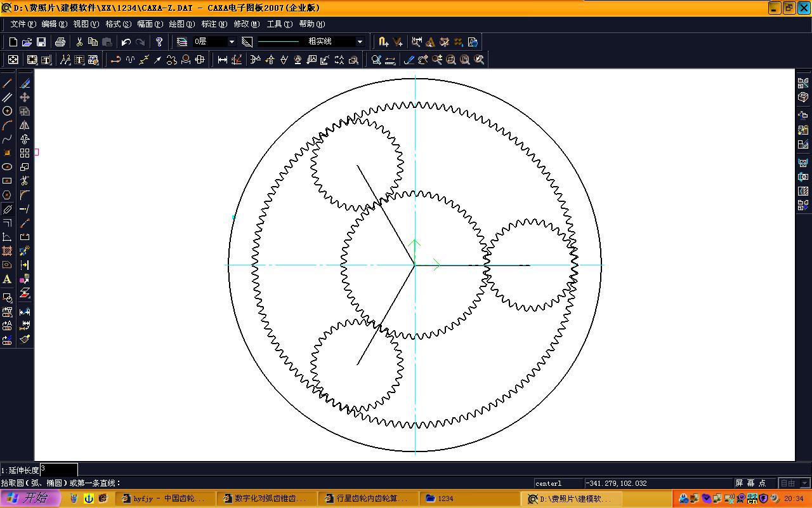The height and width of the screenshot is (508, 812).
Task: Click the linear dimension icon
Action: pos(223,60)
